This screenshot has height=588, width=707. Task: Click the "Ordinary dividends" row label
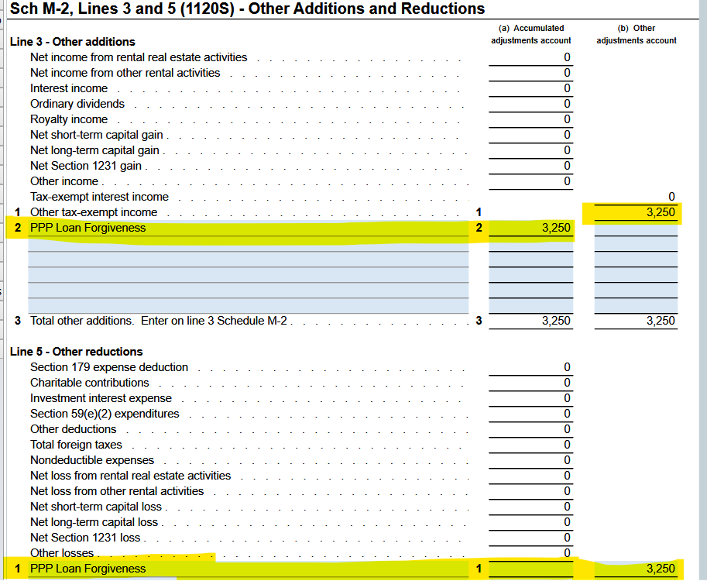[x=77, y=104]
